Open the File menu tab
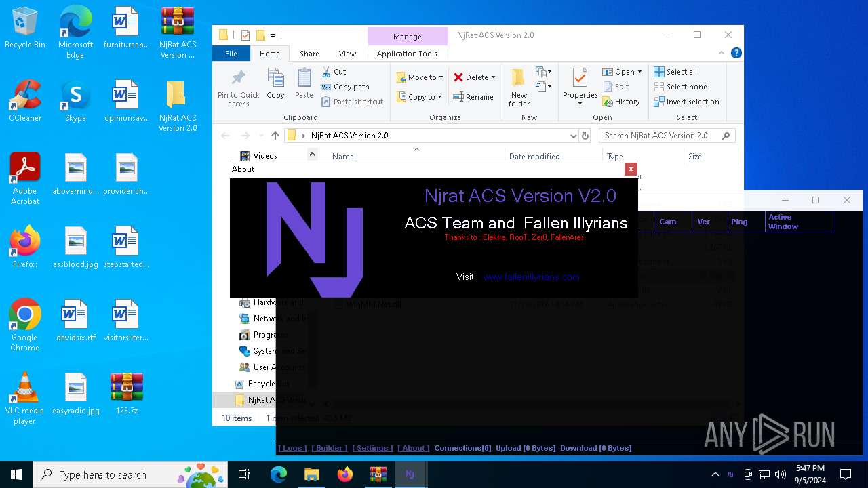This screenshot has height=488, width=868. (x=231, y=54)
